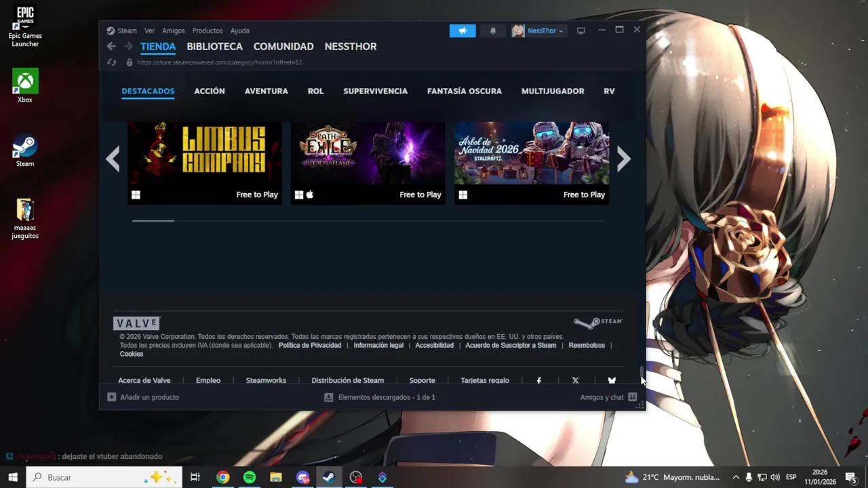Show hidden system tray icons
This screenshot has height=488, width=868.
tap(736, 477)
